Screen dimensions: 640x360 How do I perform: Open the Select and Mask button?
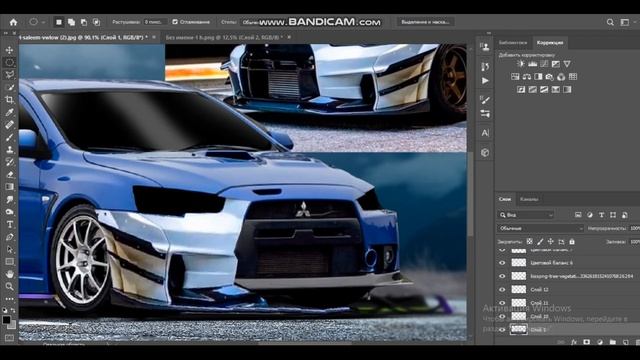pos(425,22)
